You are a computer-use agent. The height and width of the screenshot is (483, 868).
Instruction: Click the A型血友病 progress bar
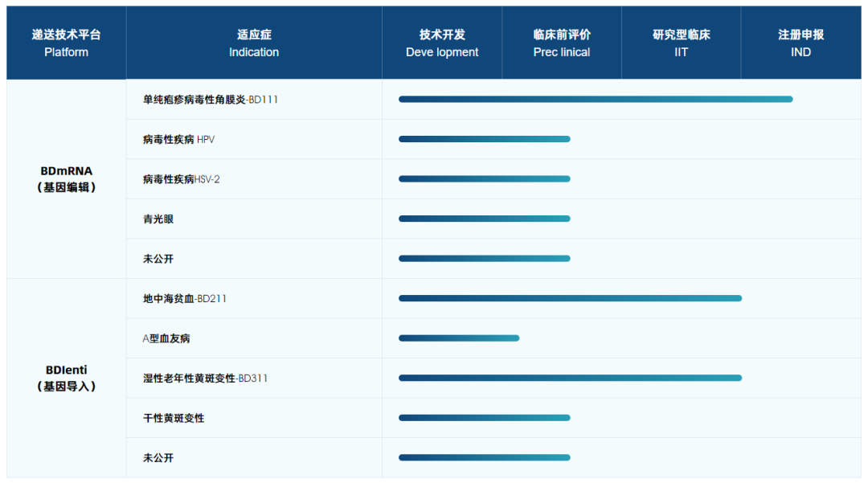pos(459,338)
